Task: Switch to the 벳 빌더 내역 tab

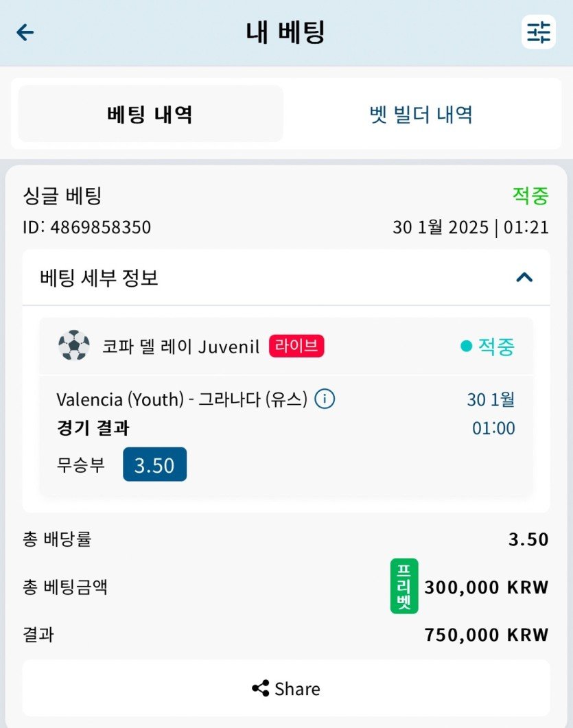Action: click(x=421, y=114)
